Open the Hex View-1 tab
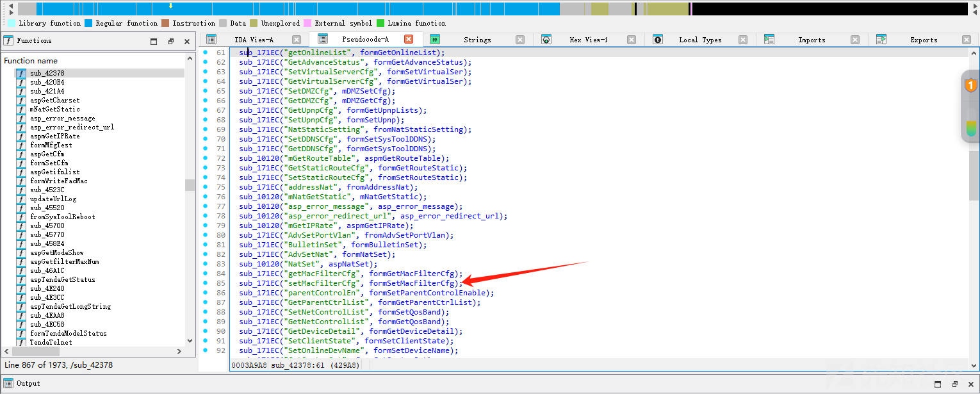Screen dimensions: 980x394 589,40
